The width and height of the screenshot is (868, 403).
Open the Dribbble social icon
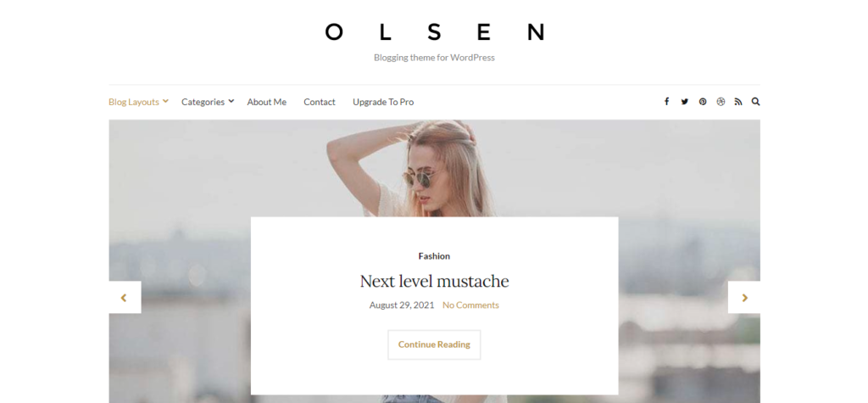coord(721,102)
